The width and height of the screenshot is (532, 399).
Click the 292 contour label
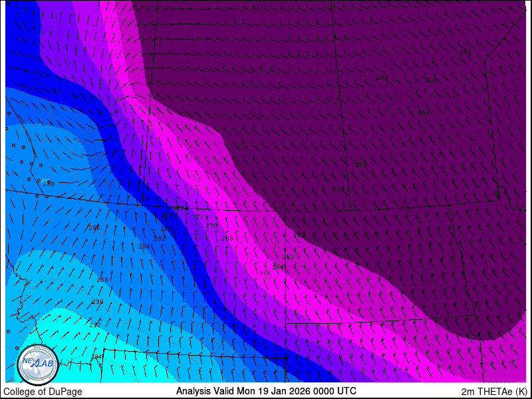(95, 325)
